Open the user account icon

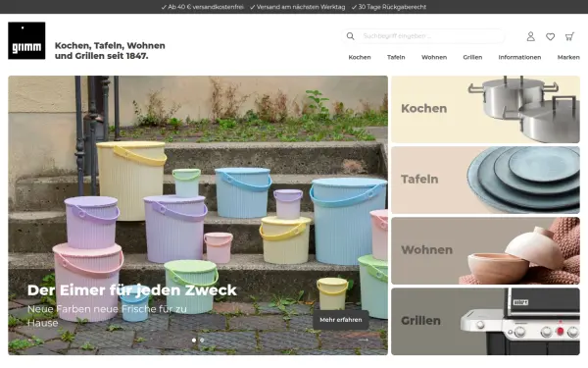pos(530,36)
